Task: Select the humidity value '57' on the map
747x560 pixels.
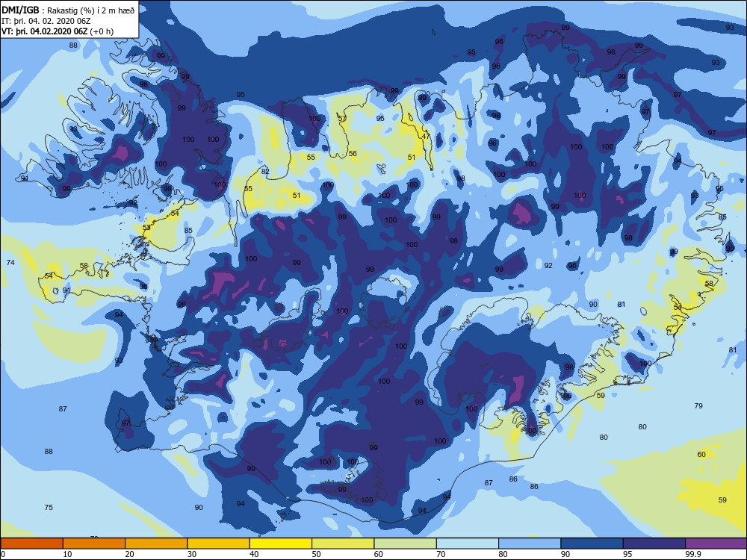Action: point(342,119)
